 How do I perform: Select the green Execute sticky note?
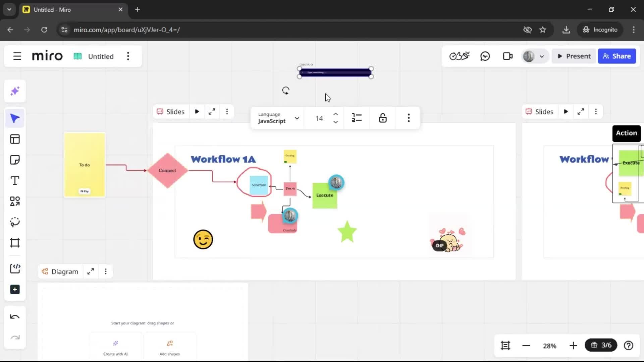click(x=324, y=196)
